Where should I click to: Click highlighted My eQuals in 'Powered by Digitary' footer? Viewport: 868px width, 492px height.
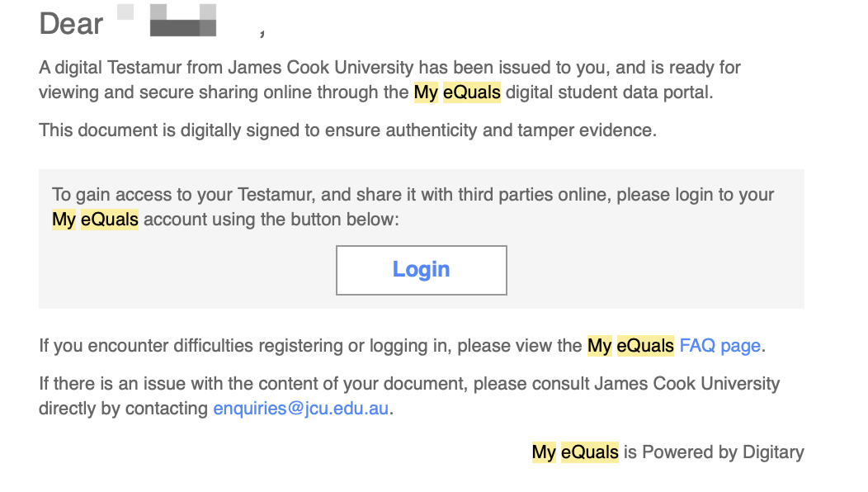575,452
